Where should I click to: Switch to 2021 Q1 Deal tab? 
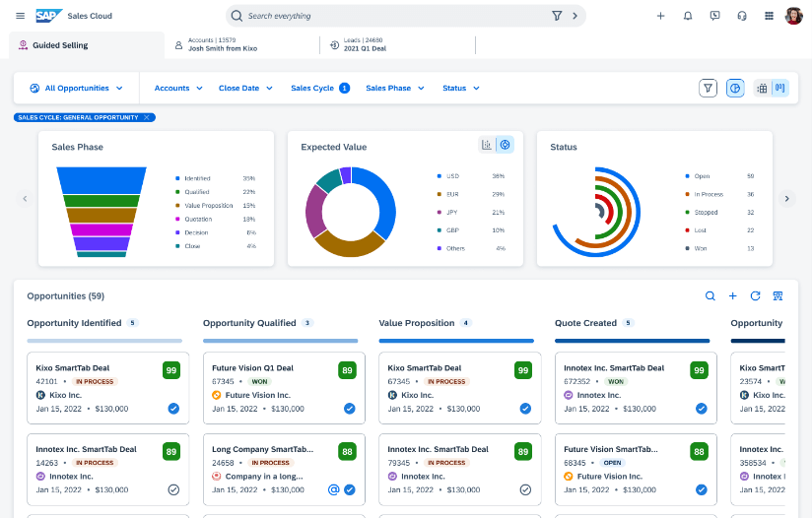coord(398,44)
